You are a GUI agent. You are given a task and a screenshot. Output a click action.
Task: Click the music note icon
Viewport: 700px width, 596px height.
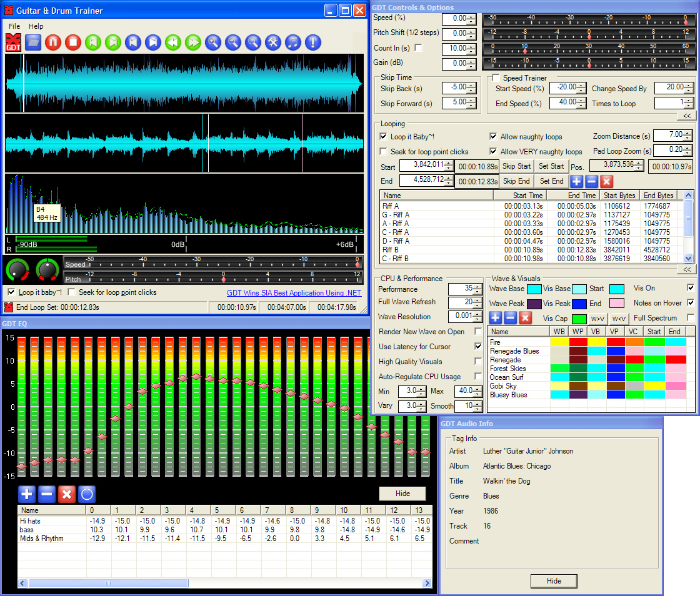click(x=292, y=42)
